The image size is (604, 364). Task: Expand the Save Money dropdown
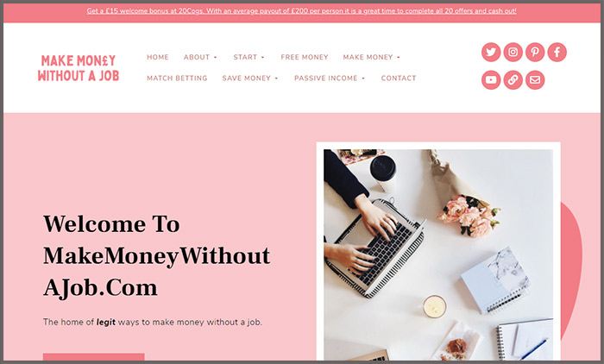click(x=250, y=78)
